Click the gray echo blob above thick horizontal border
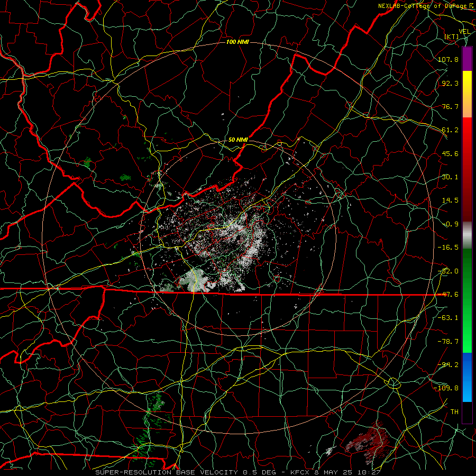The width and height of the screenshot is (476, 476). 194,280
